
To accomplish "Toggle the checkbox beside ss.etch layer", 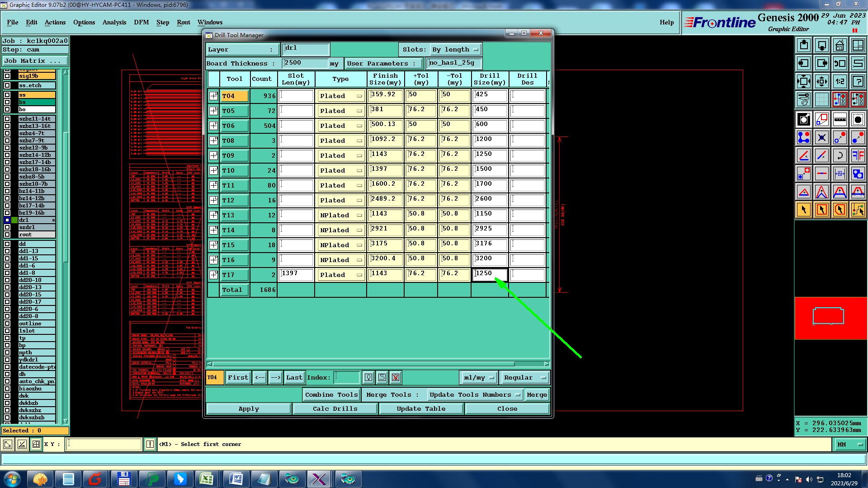I will point(7,85).
